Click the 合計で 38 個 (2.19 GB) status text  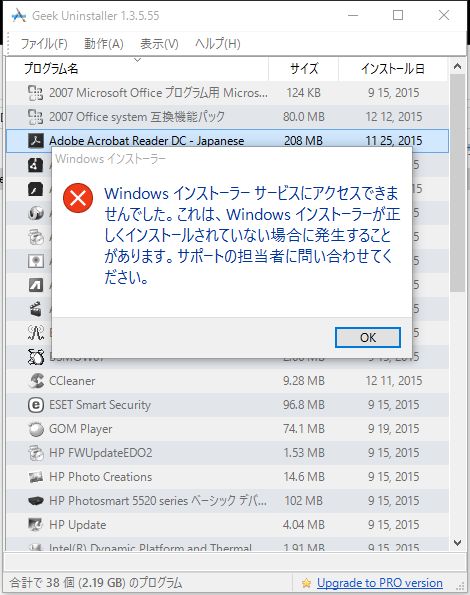pos(96,583)
